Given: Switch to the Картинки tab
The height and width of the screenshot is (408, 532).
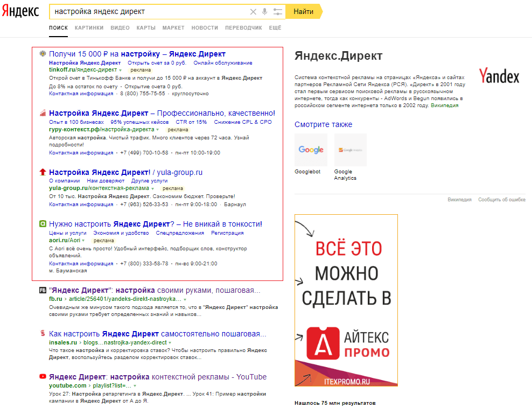Looking at the screenshot, I should pos(89,27).
